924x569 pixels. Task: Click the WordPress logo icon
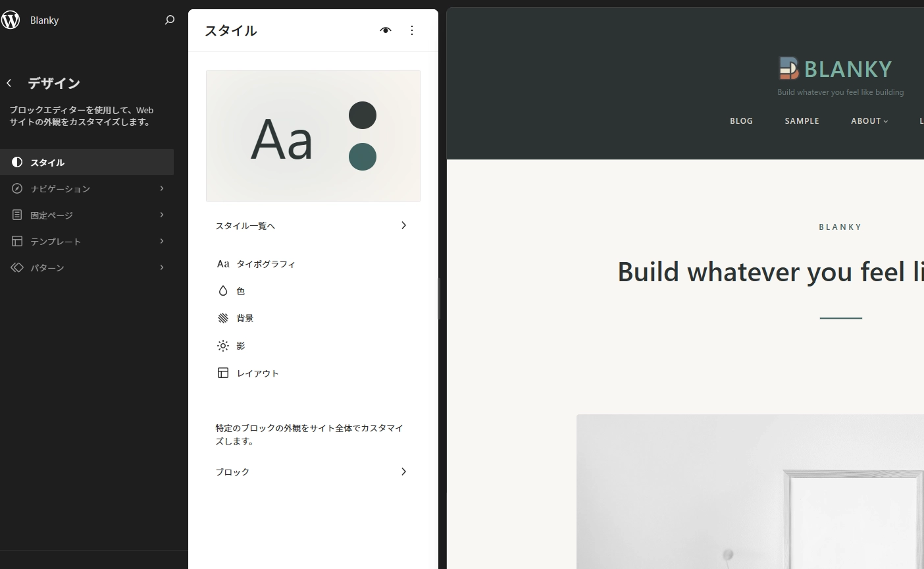[x=11, y=20]
